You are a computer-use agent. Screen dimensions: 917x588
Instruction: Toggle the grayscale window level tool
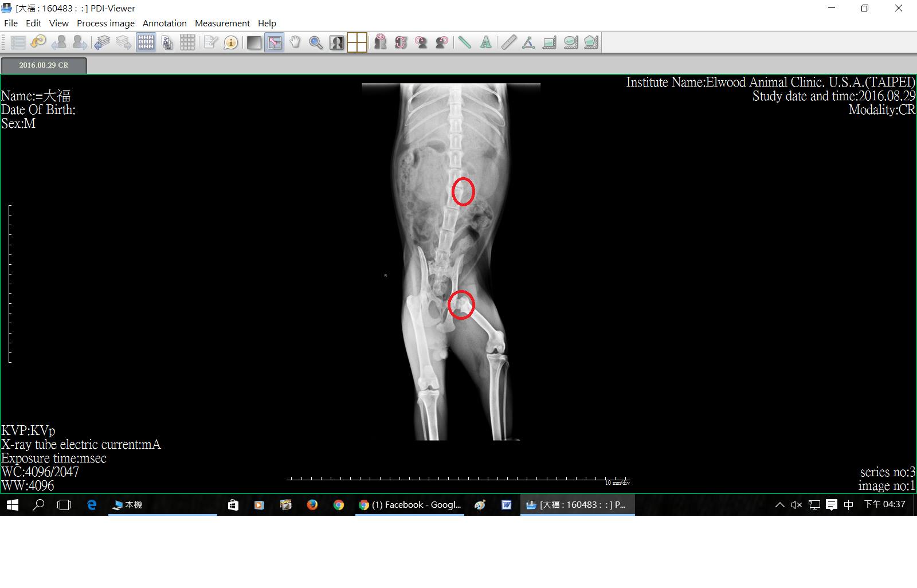(x=254, y=42)
